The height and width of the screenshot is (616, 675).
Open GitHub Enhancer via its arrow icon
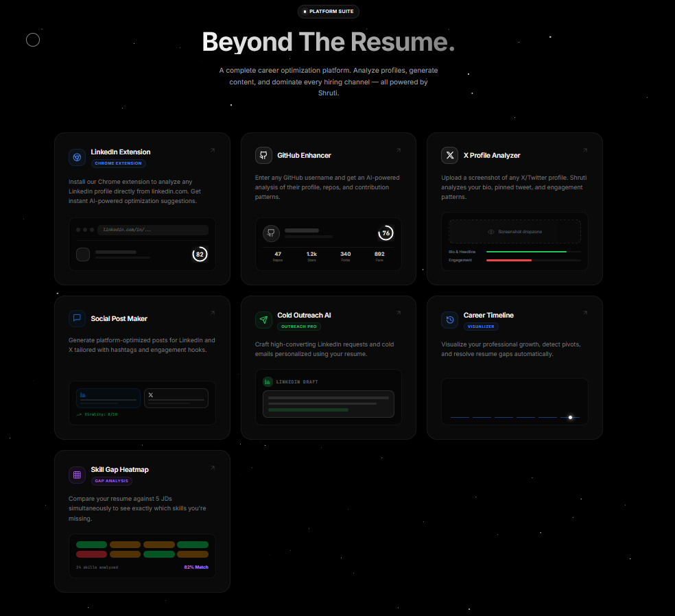399,150
